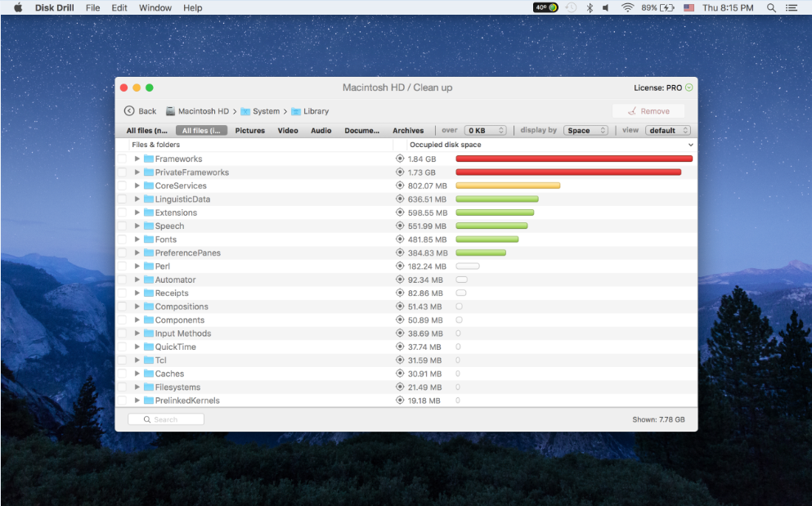Screen dimensions: 812x506
Task: Check the Frameworks folder checkbox
Action: coord(122,159)
